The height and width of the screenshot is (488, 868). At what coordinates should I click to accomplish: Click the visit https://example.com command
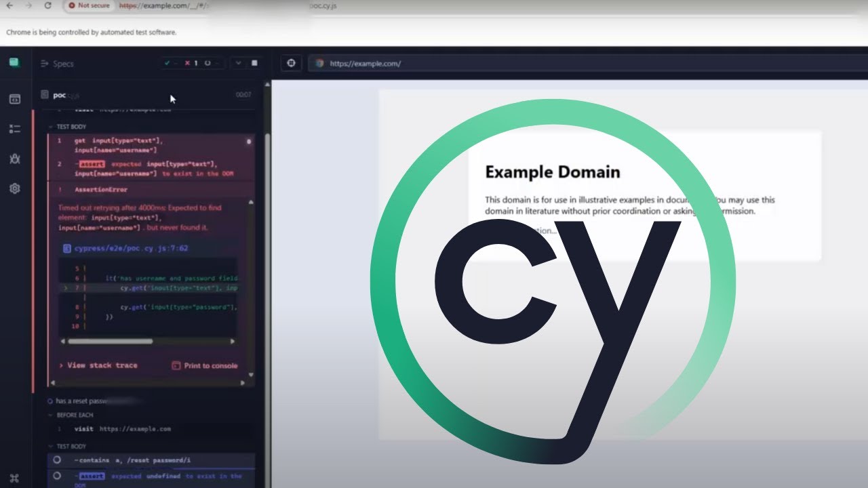(151, 429)
